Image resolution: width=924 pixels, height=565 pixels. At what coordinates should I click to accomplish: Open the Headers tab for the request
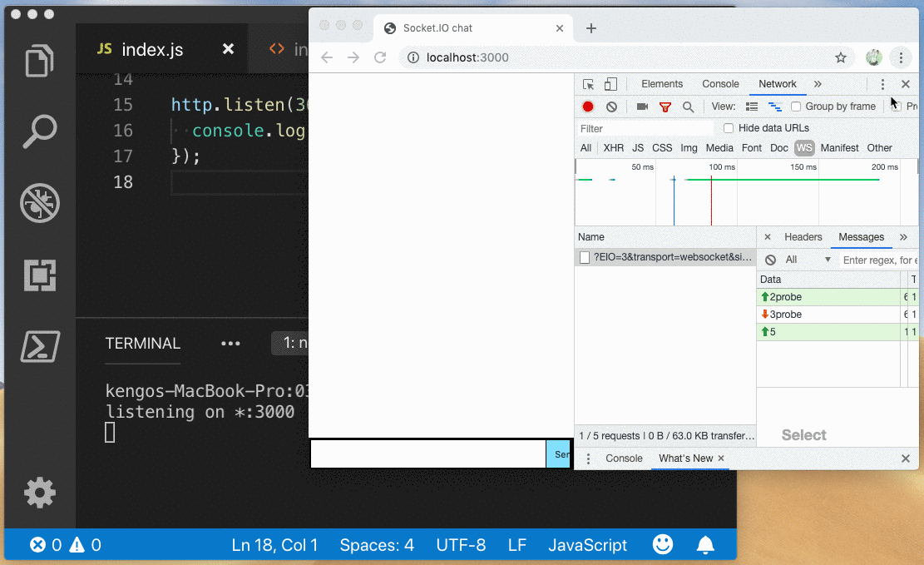[803, 237]
